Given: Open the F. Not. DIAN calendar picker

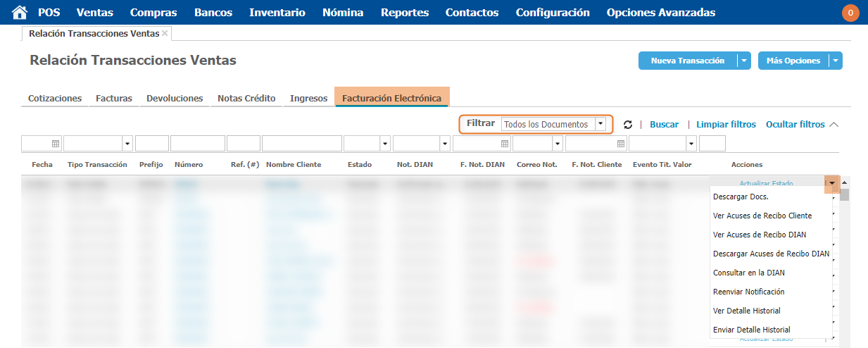Looking at the screenshot, I should (x=505, y=144).
